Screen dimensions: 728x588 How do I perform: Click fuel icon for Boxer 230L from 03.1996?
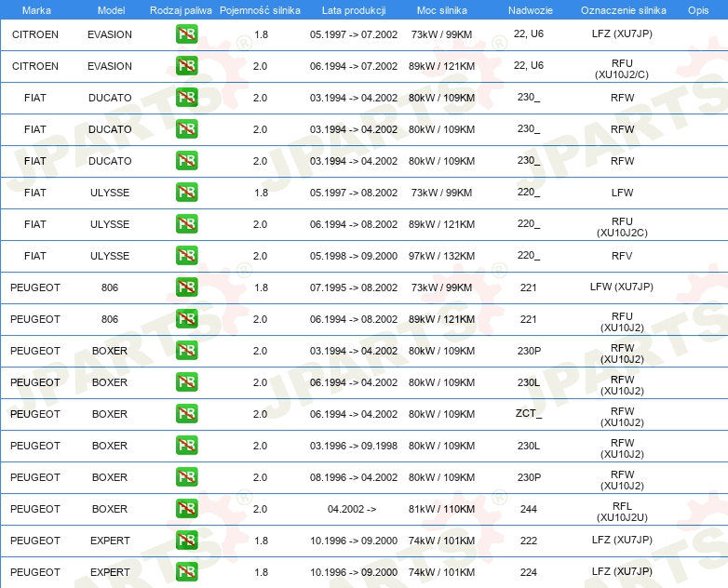[x=186, y=446]
